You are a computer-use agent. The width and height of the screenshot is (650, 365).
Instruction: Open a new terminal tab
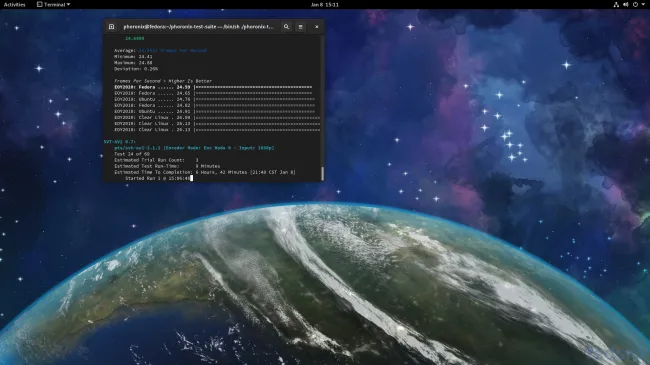tap(112, 27)
